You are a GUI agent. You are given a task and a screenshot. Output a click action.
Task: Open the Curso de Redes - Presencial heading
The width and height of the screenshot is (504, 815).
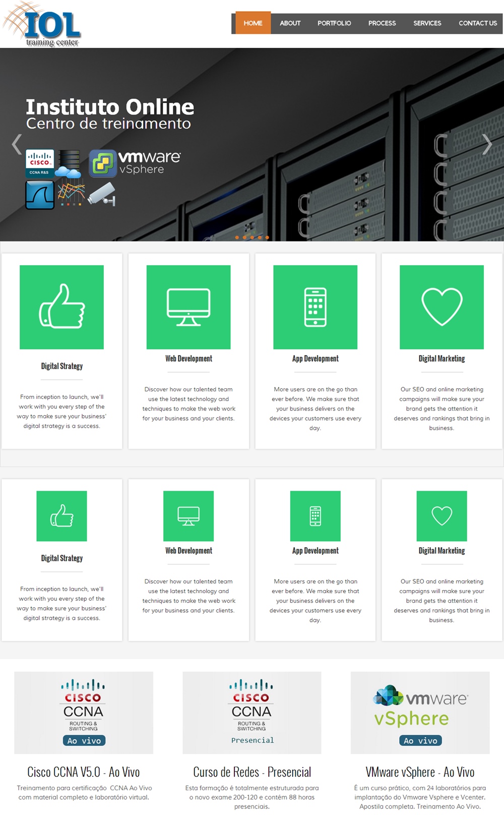252,772
